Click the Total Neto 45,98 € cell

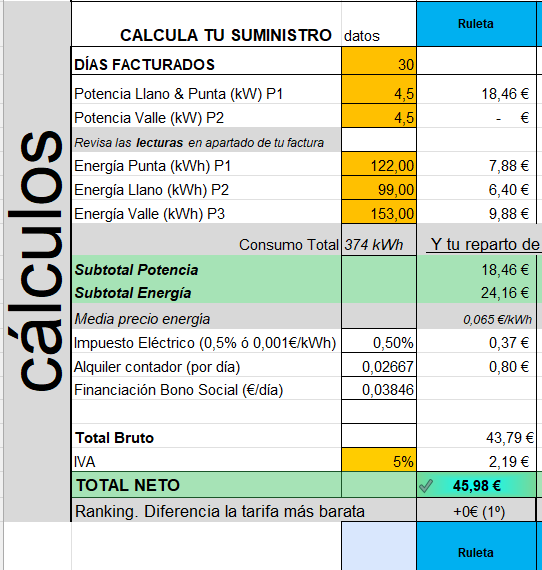tap(476, 485)
